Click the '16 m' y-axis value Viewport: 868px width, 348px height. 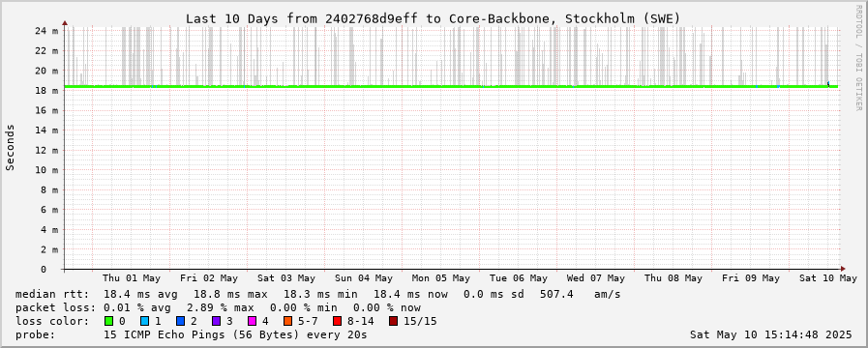click(x=46, y=110)
